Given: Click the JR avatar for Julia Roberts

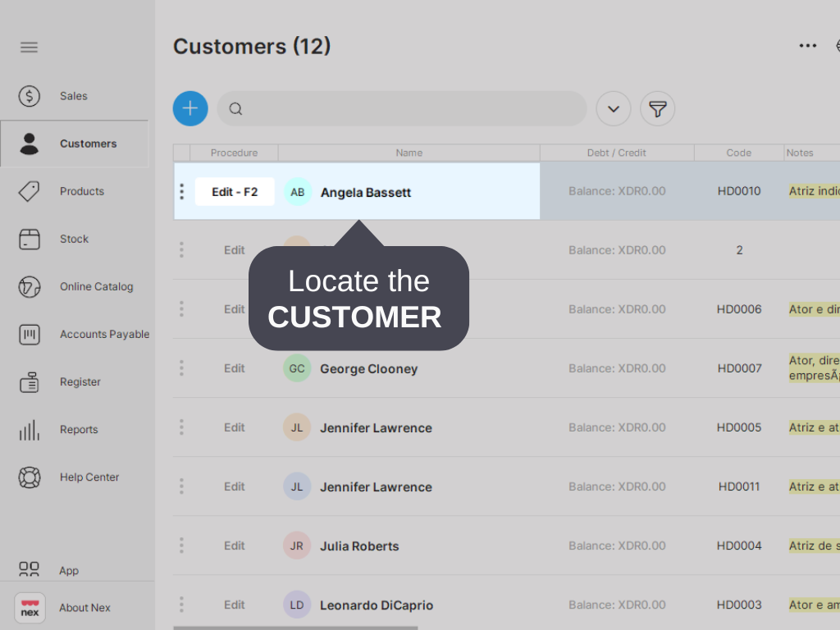Looking at the screenshot, I should pos(297,546).
